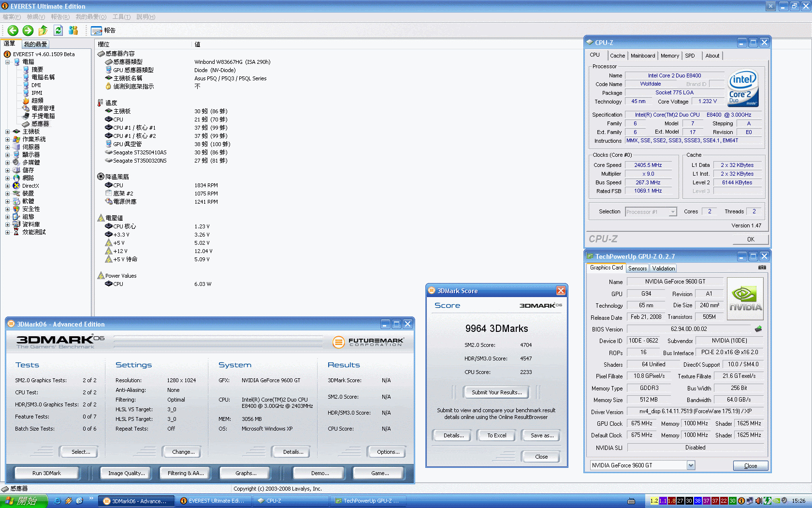Open the 檔案(F) menu

coord(12,17)
